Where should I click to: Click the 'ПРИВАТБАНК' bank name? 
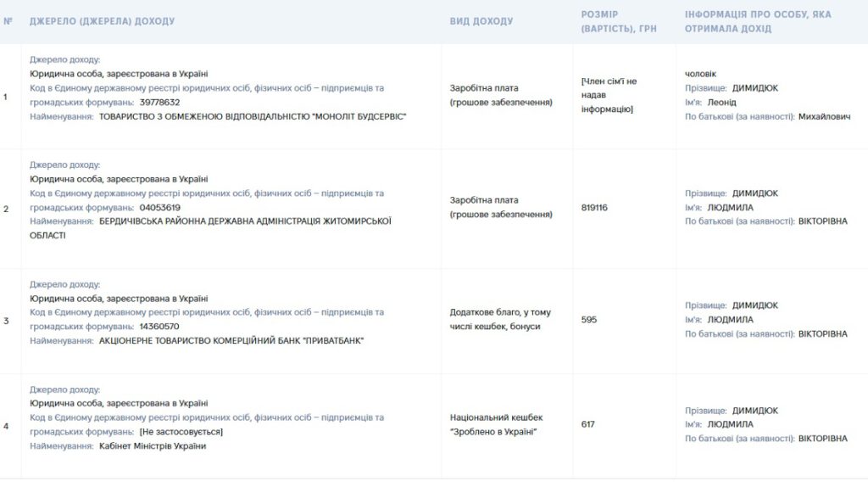tap(333, 341)
